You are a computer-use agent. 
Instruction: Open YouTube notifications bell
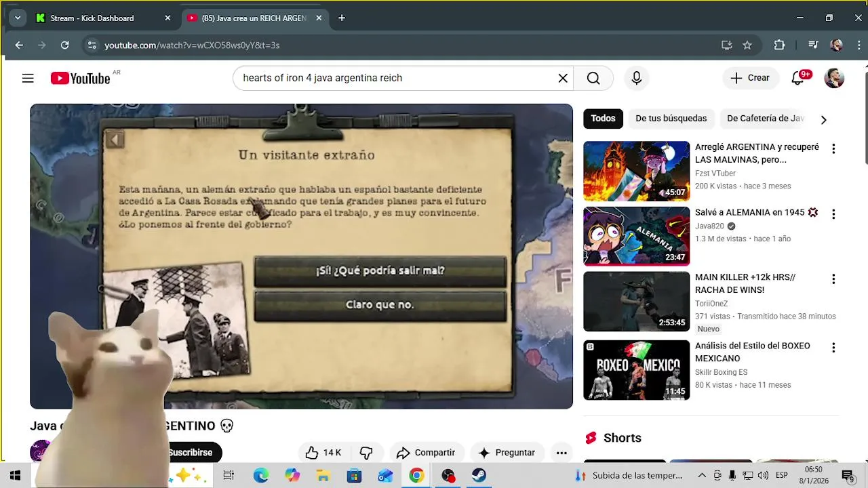click(798, 78)
